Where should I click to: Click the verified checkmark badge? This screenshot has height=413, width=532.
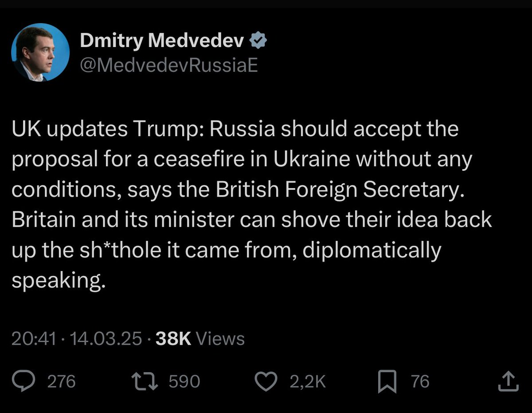[x=259, y=42]
